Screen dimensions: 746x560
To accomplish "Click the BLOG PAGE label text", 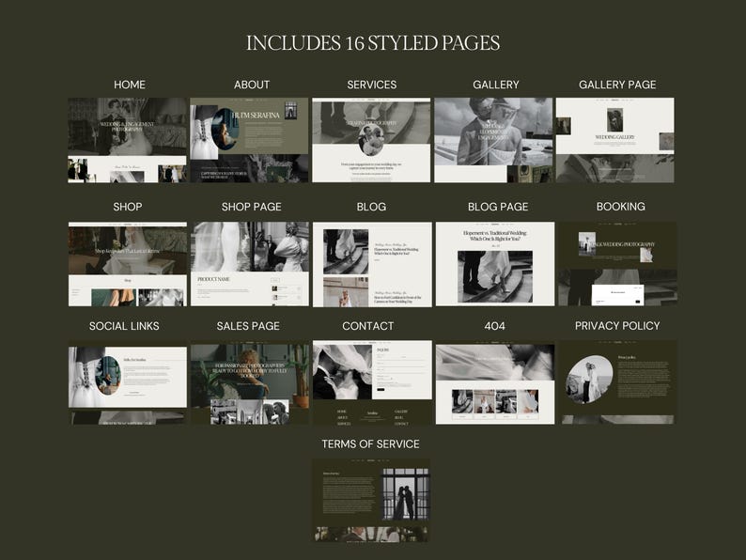I will [498, 207].
